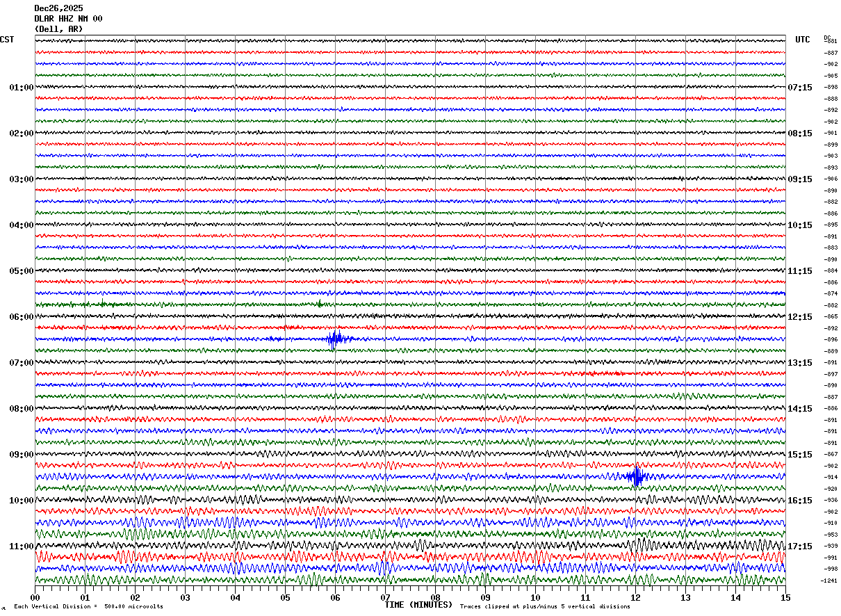
Task: Click the 11:00 CST row label
Action: 21,546
